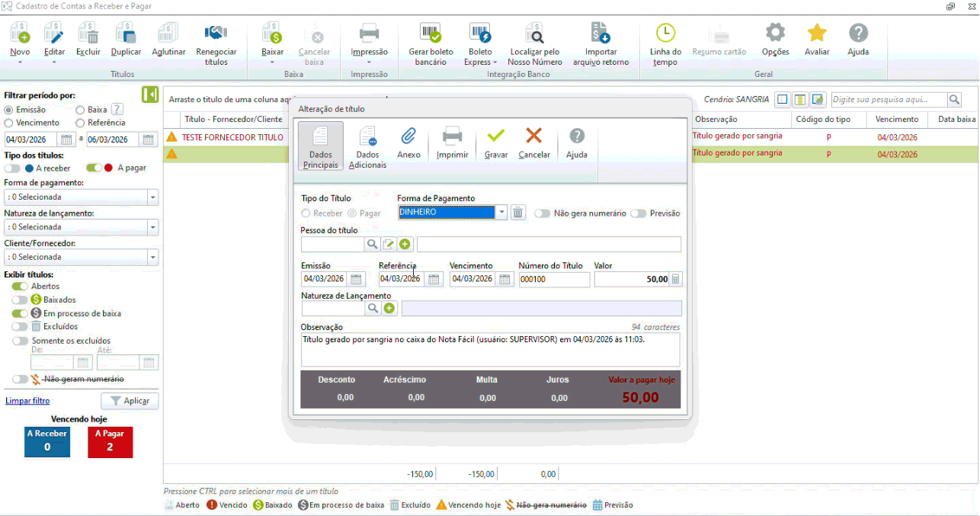This screenshot has height=516, width=980.
Task: Click Imprimir in the Alteração de título dialog
Action: click(x=452, y=142)
